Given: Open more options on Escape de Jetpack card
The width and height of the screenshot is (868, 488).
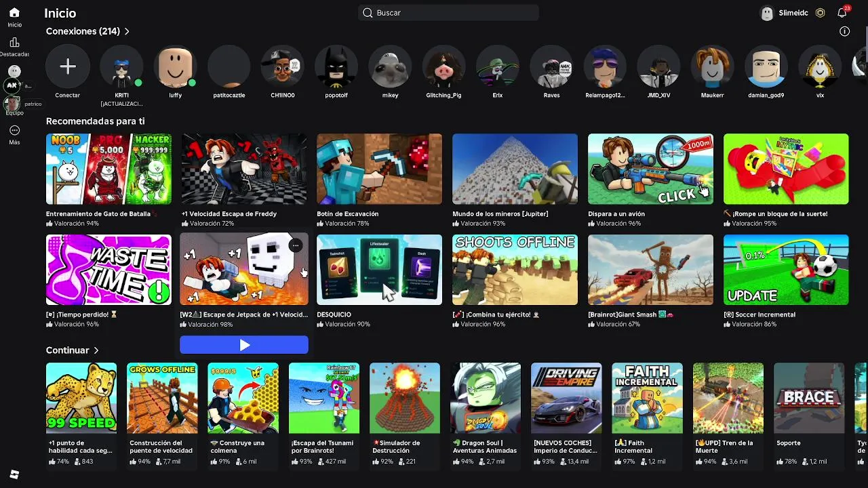Looking at the screenshot, I should [x=296, y=246].
